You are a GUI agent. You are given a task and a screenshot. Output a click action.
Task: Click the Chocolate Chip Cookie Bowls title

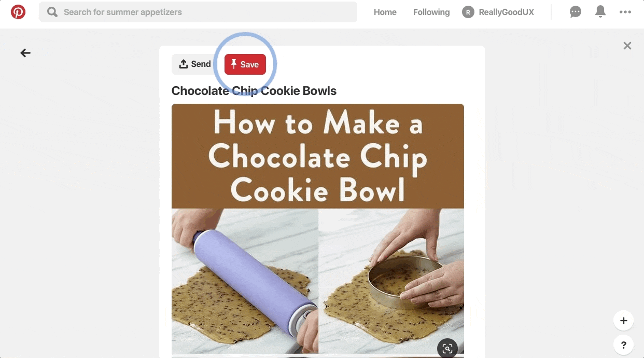[x=254, y=91]
